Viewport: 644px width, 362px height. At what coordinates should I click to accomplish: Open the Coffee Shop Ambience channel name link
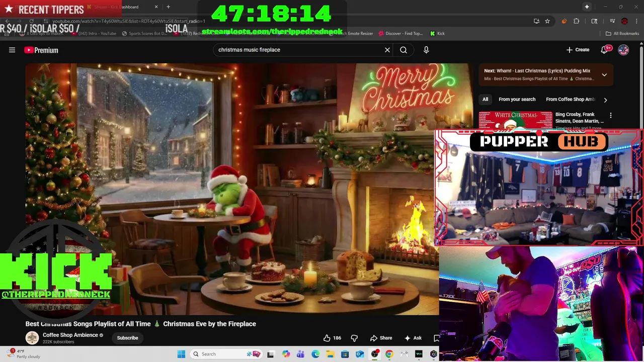click(70, 335)
